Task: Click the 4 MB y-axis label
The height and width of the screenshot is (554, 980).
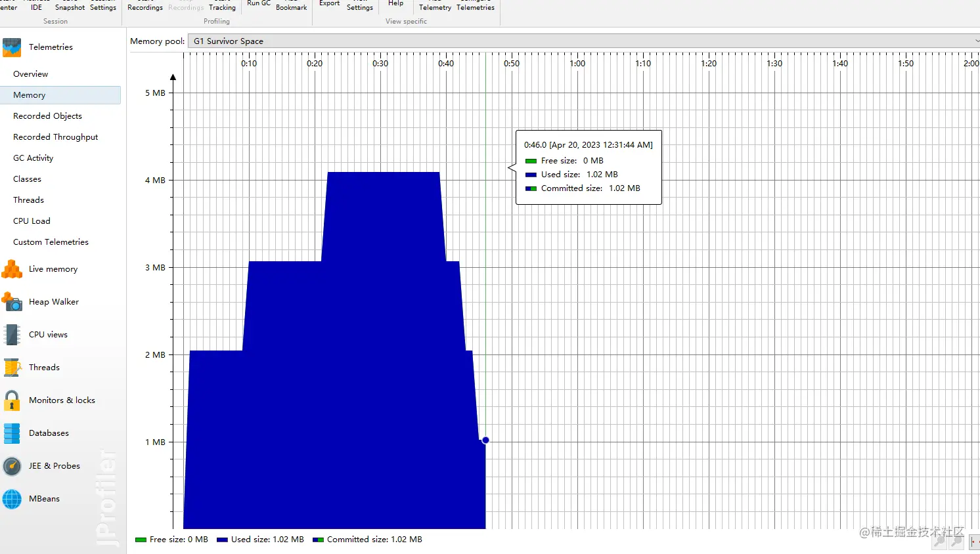Action: click(x=155, y=181)
